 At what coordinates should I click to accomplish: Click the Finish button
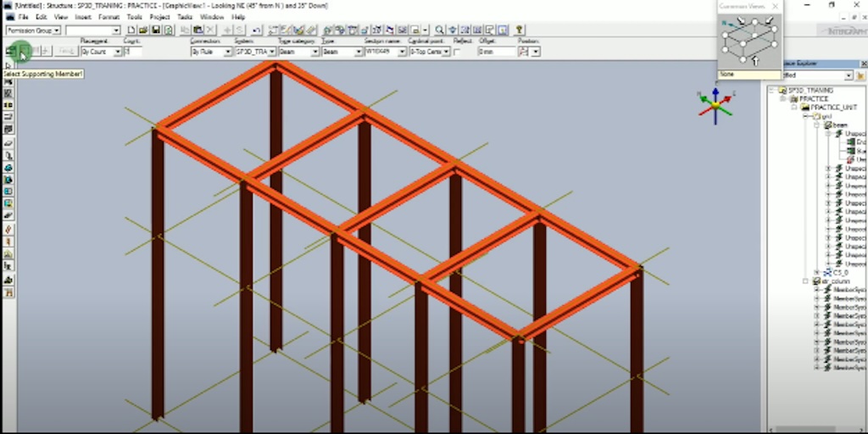coord(66,52)
